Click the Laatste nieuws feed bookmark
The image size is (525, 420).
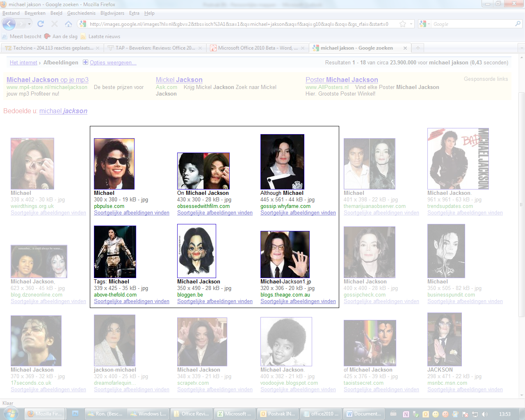coord(100,37)
